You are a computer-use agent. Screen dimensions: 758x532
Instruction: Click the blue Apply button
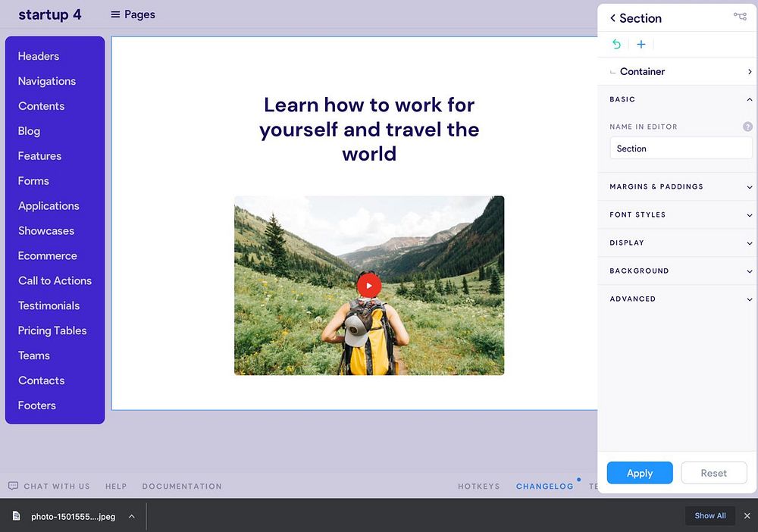click(640, 473)
